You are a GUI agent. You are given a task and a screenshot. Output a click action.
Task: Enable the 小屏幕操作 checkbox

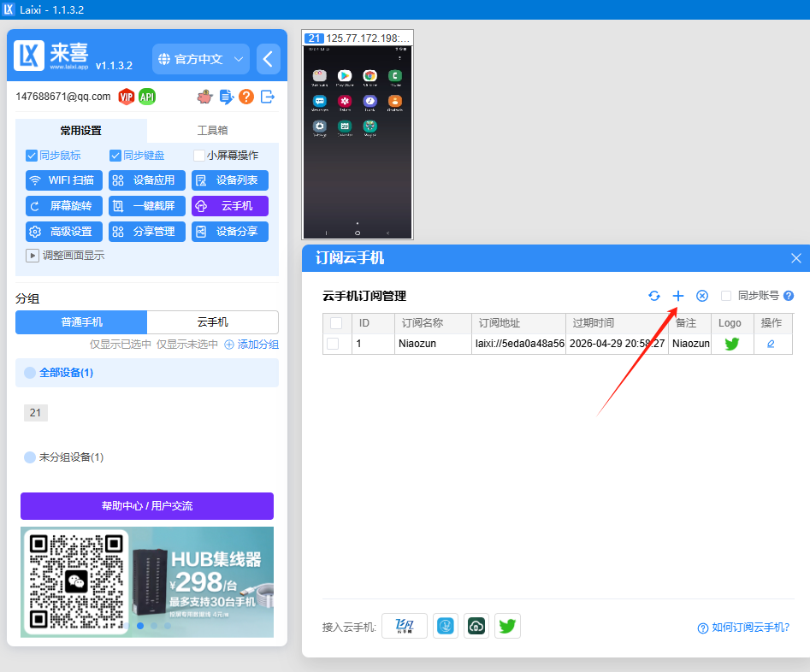[199, 156]
